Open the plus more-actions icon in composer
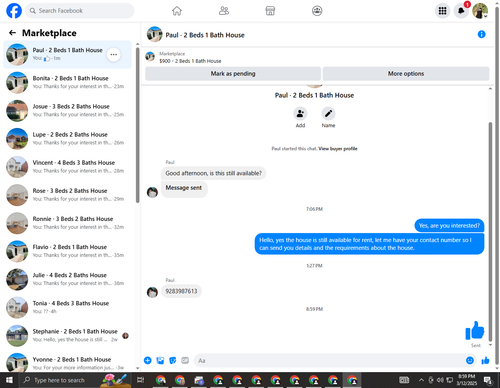 [148, 360]
